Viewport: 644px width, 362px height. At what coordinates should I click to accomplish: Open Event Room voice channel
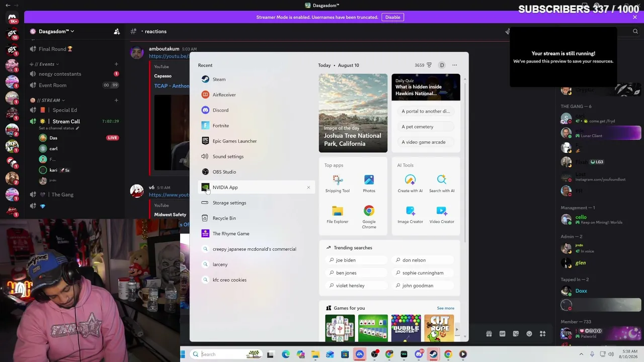74,85
